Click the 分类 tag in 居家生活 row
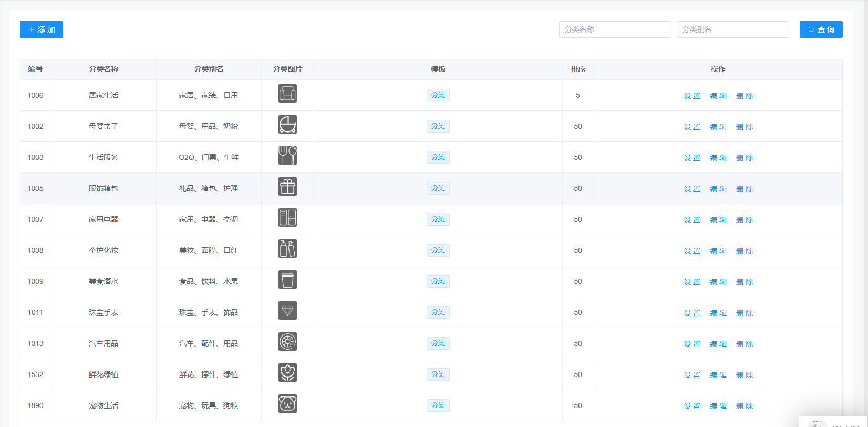The width and height of the screenshot is (868, 427). click(x=438, y=95)
